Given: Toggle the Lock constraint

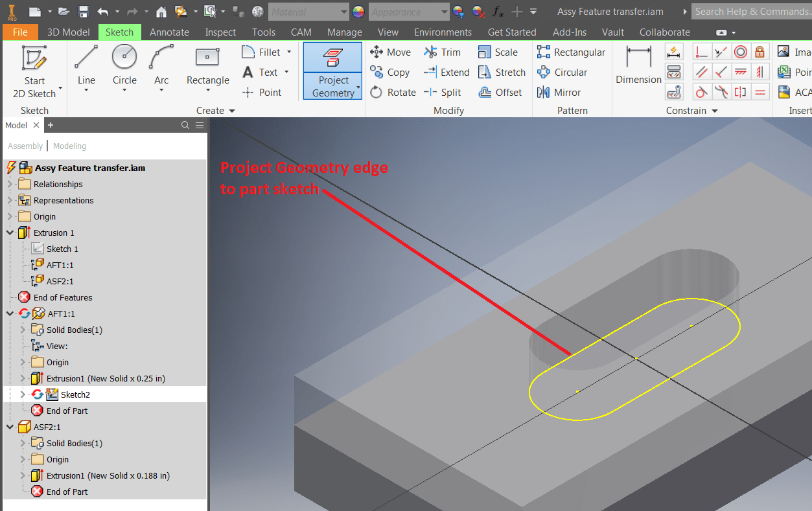Looking at the screenshot, I should point(760,51).
